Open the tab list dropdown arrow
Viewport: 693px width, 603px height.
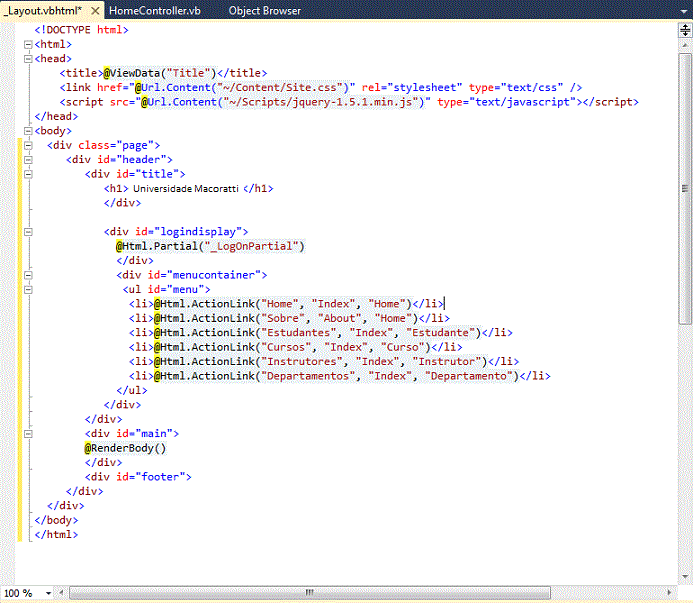(684, 11)
